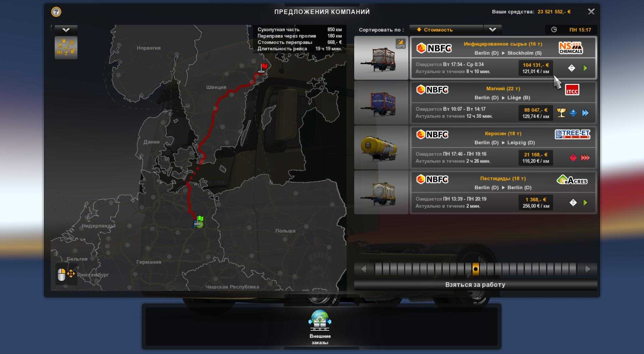
Task: Click the ITCC destination logo
Action: coord(572,90)
